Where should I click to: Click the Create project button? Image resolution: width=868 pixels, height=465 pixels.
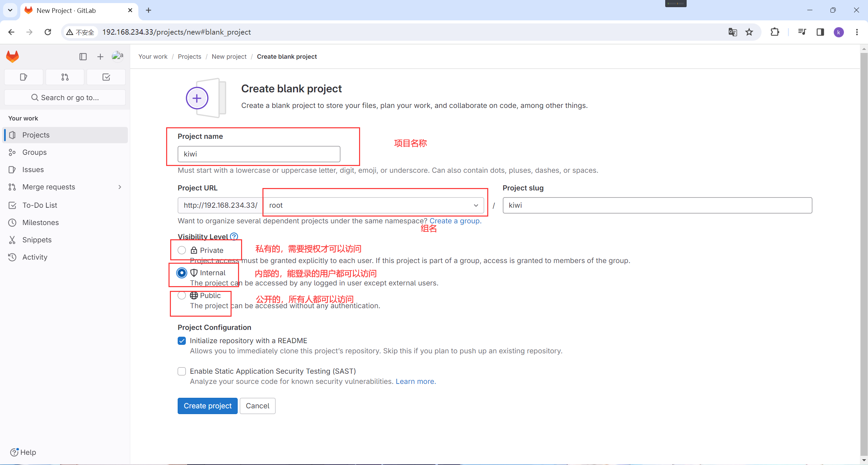tap(208, 406)
